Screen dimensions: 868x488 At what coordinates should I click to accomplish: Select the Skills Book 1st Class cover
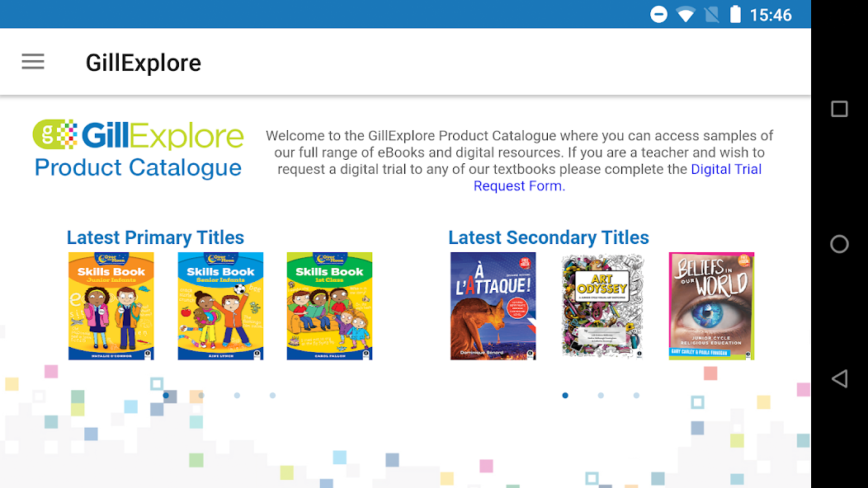(x=329, y=306)
